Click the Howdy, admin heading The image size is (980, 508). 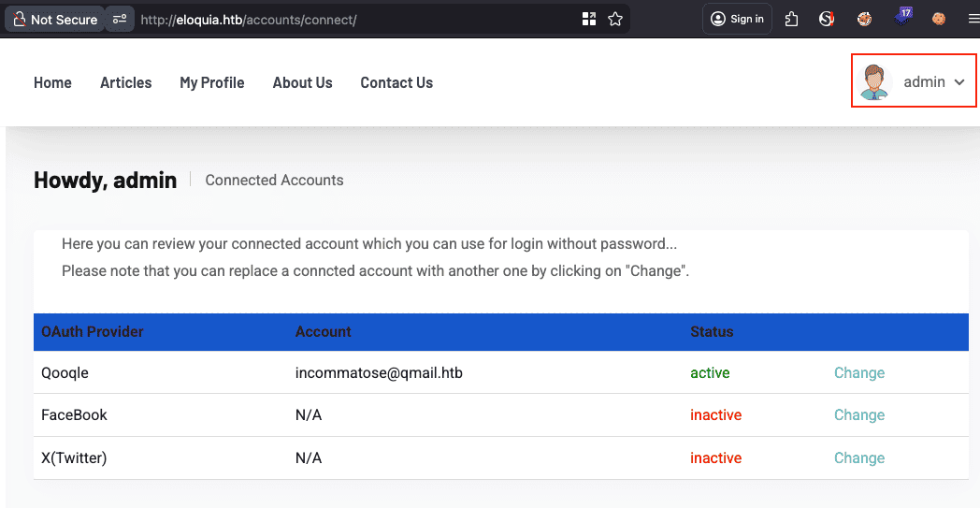[x=105, y=181]
